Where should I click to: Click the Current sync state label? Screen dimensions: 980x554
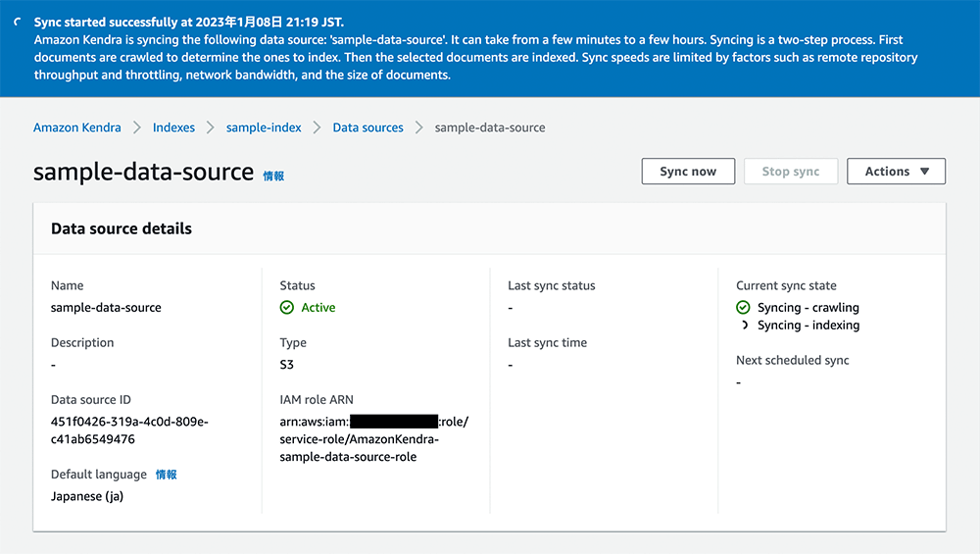coord(786,285)
